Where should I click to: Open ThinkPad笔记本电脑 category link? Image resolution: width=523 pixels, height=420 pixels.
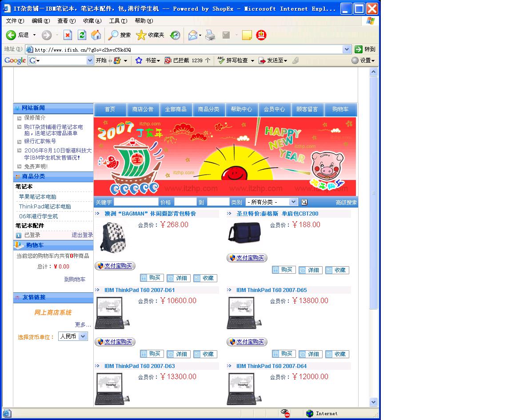pyautogui.click(x=45, y=207)
